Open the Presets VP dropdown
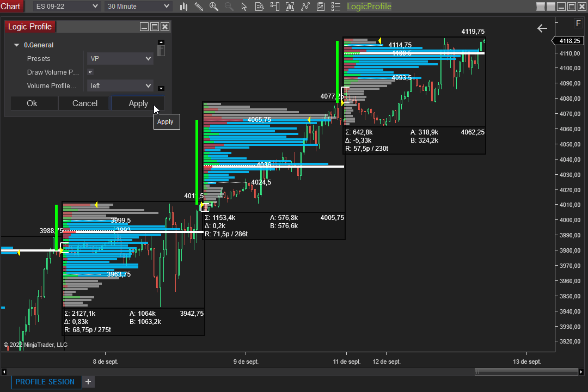The width and height of the screenshot is (588, 392). 120,58
